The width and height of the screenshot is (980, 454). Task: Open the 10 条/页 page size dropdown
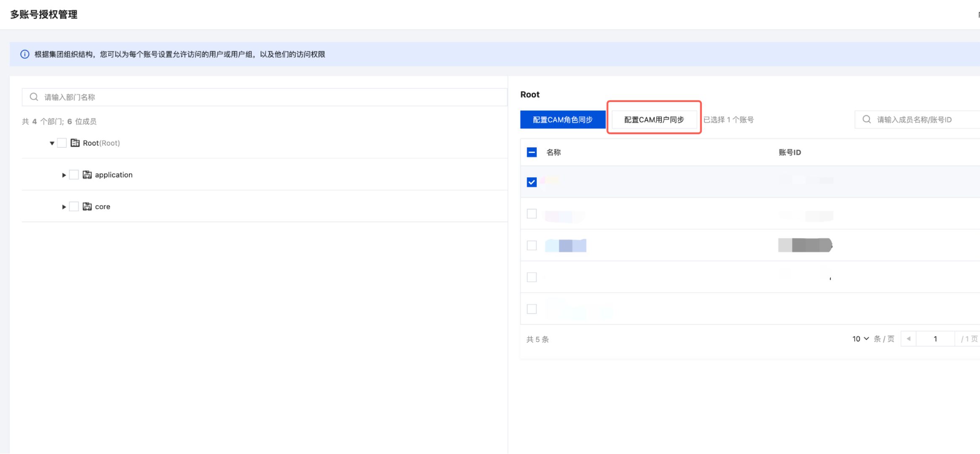tap(860, 339)
